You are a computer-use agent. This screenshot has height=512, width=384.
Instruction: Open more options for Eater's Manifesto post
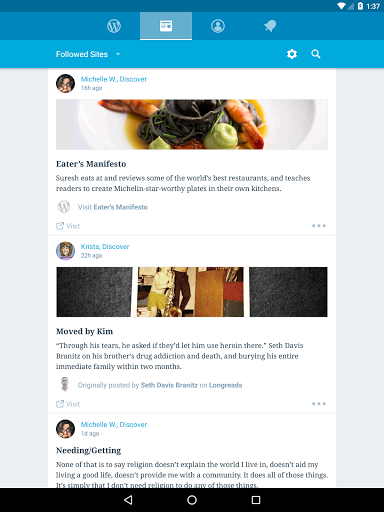[319, 226]
